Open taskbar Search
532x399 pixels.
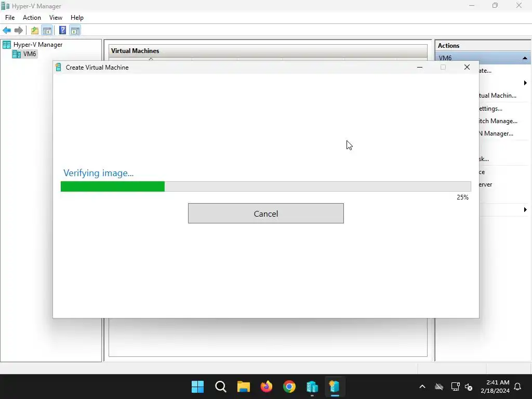tap(220, 387)
